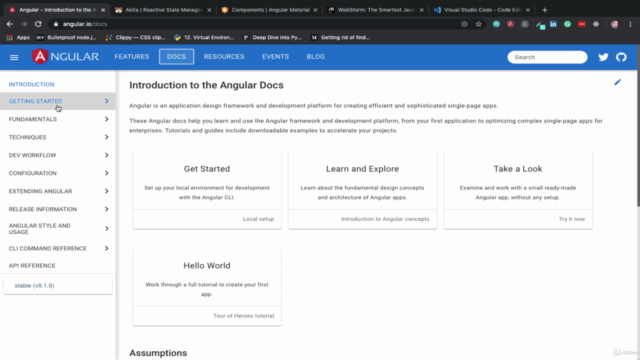
Task: Open the Apps bookmarks shortcut
Action: (x=18, y=37)
